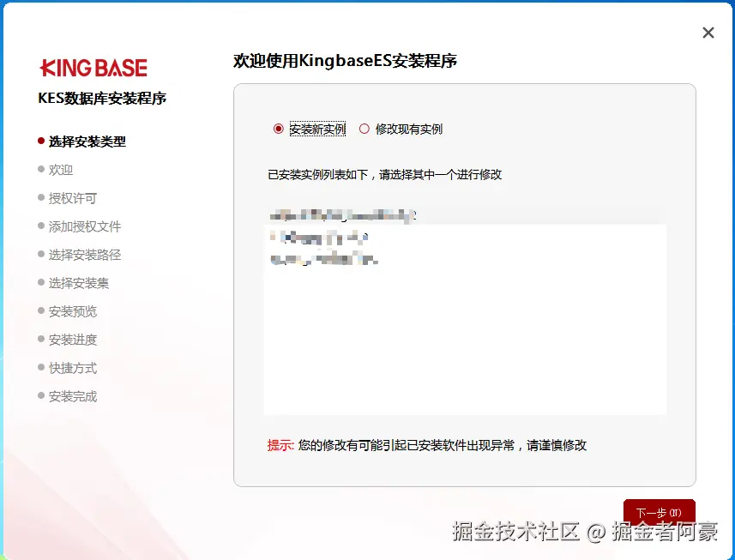Viewport: 735px width, 560px height.
Task: Click the KES数据库安装程序 heading
Action: [102, 99]
